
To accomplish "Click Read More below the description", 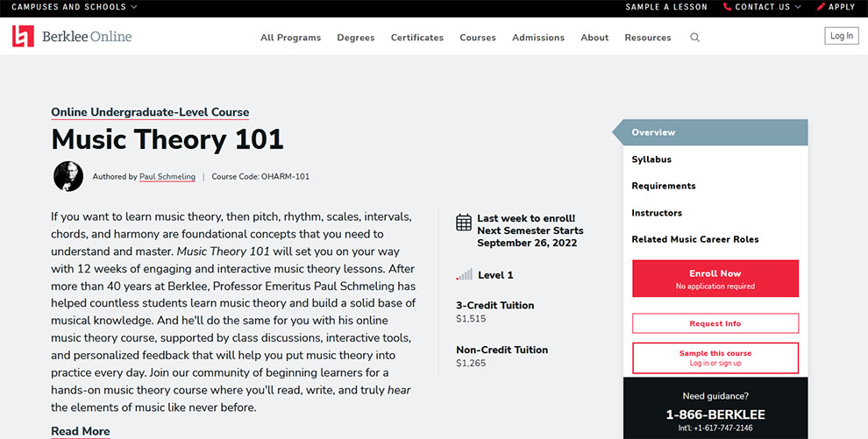I will click(x=81, y=431).
